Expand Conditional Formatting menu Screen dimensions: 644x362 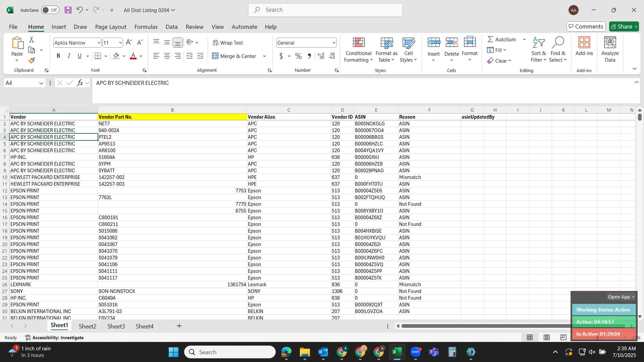click(359, 50)
